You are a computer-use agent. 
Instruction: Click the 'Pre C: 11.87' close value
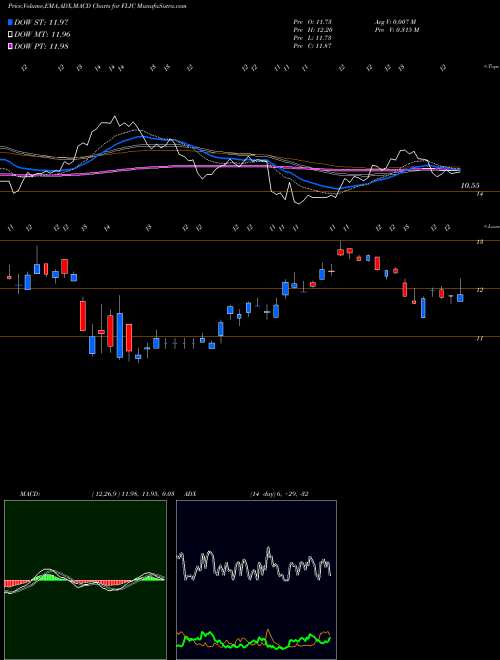[313, 46]
